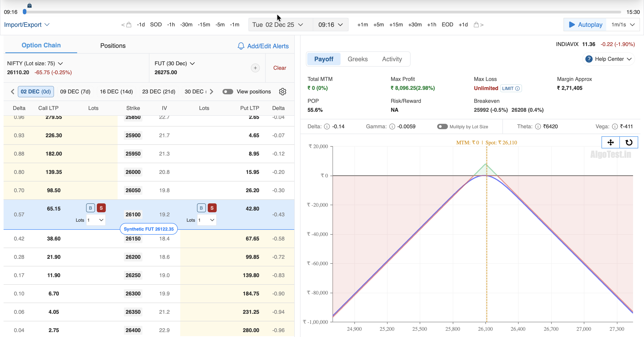The height and width of the screenshot is (337, 644).
Task: Click the chart reset rotate icon
Action: point(629,142)
